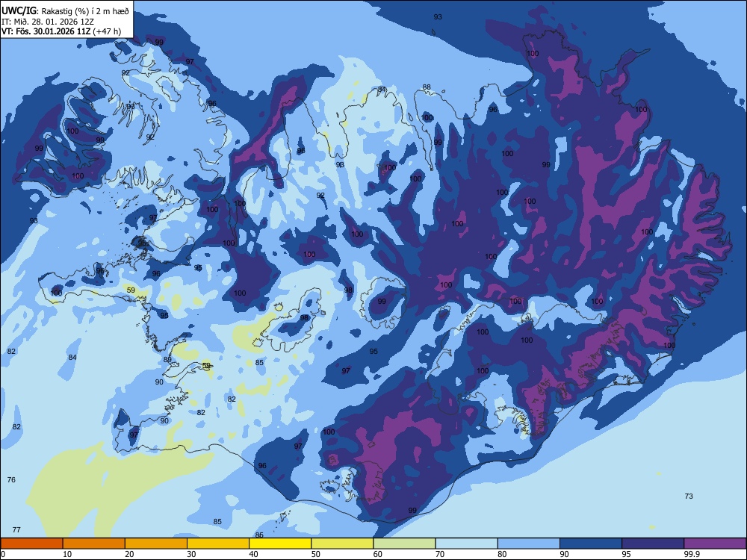Click the '99.9' legend tick label

pyautogui.click(x=692, y=554)
